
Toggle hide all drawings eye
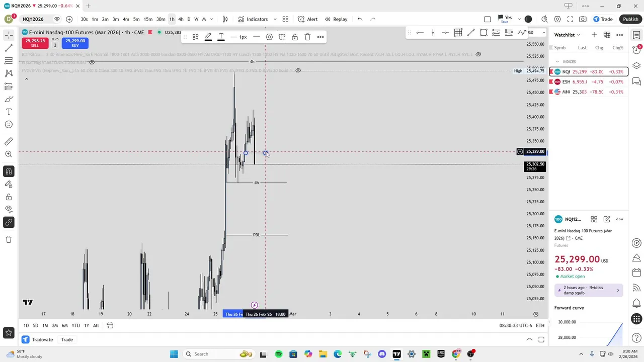(x=9, y=209)
